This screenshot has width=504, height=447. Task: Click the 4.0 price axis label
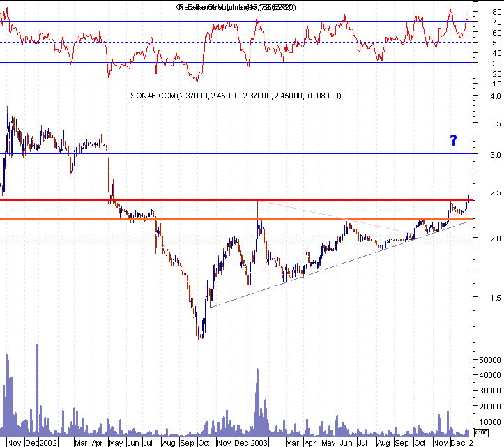(496, 96)
